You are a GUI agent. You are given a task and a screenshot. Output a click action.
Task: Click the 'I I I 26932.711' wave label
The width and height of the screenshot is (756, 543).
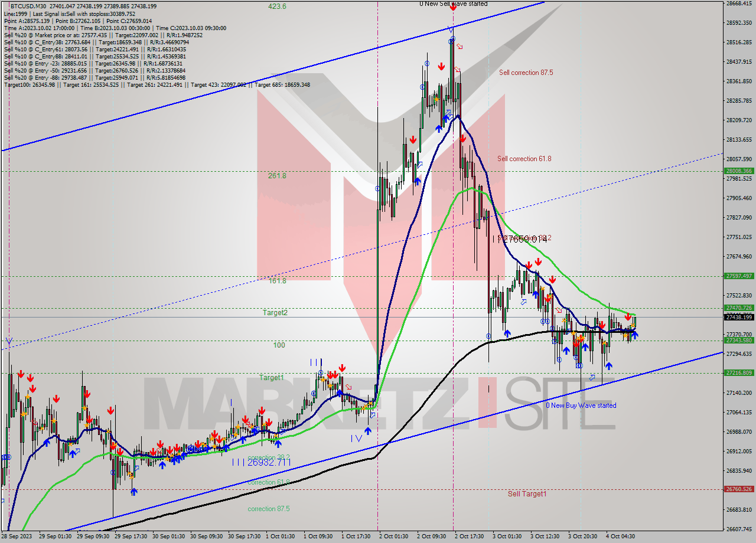pos(261,462)
